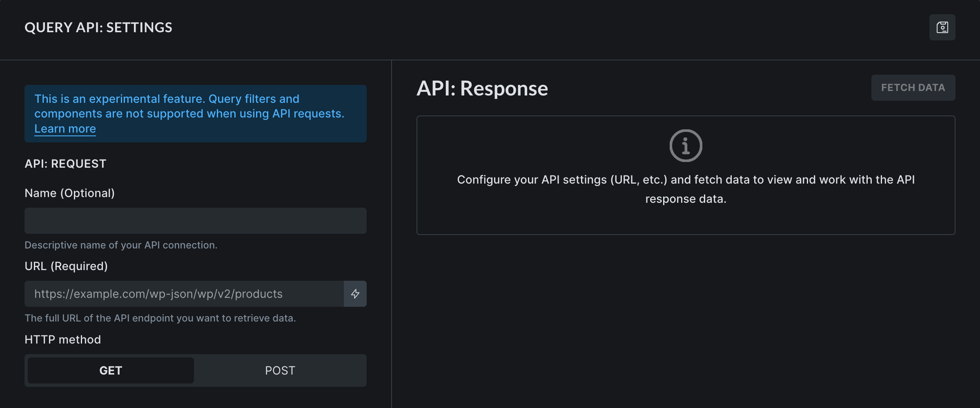Image resolution: width=980 pixels, height=408 pixels.
Task: Click the 'full URL of the API endpoint' hint
Action: [160, 318]
